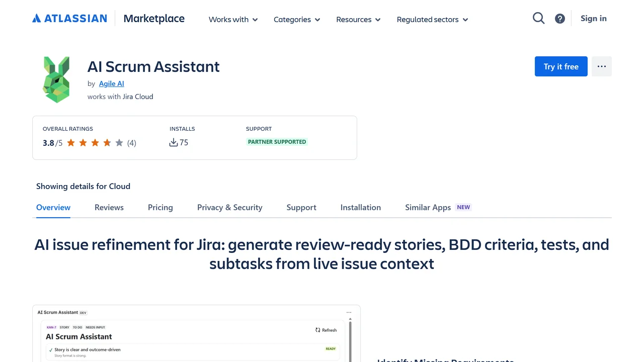Click the READY label in the screenshot
This screenshot has height=362, width=644.
[331, 349]
